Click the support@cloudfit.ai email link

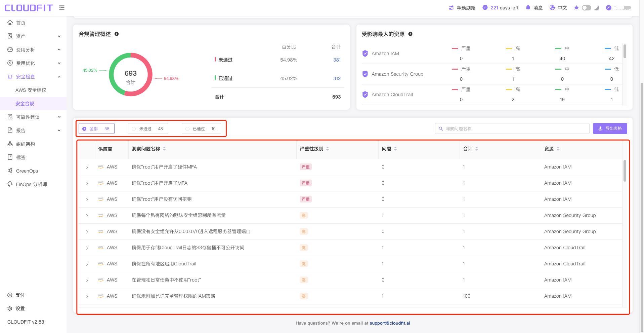point(390,323)
